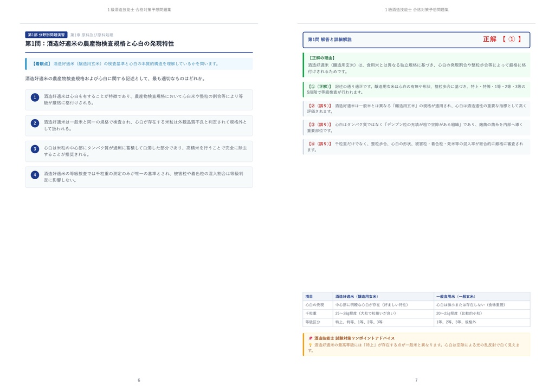555x392 pixels.
Task: Click heading 酒造技能士 試験対策ワンポイントアドバイス
Action: (354, 338)
